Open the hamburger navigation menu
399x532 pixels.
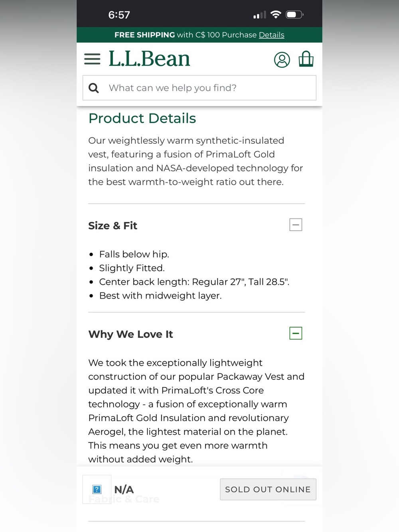pos(92,59)
